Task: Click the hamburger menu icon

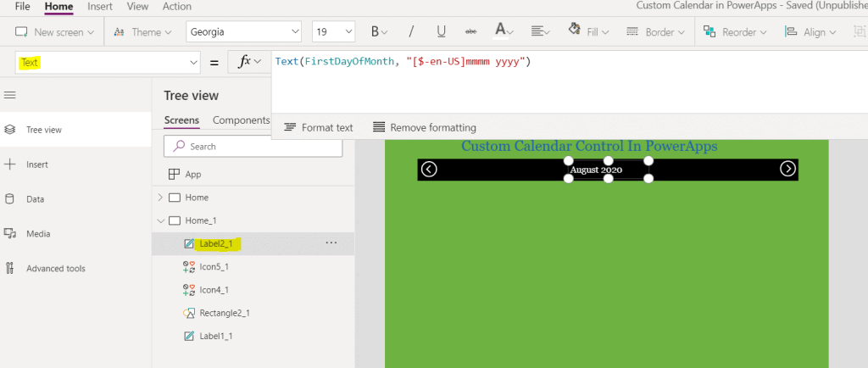Action: pyautogui.click(x=9, y=95)
